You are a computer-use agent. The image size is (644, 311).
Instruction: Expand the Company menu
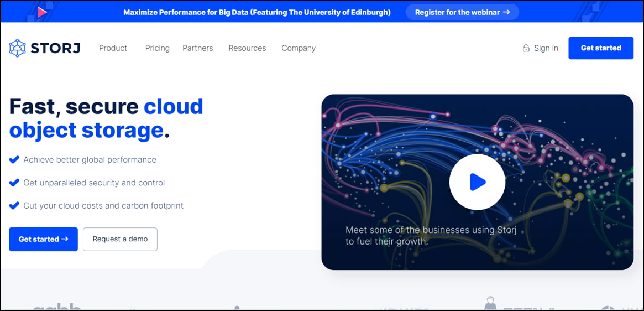pos(298,48)
